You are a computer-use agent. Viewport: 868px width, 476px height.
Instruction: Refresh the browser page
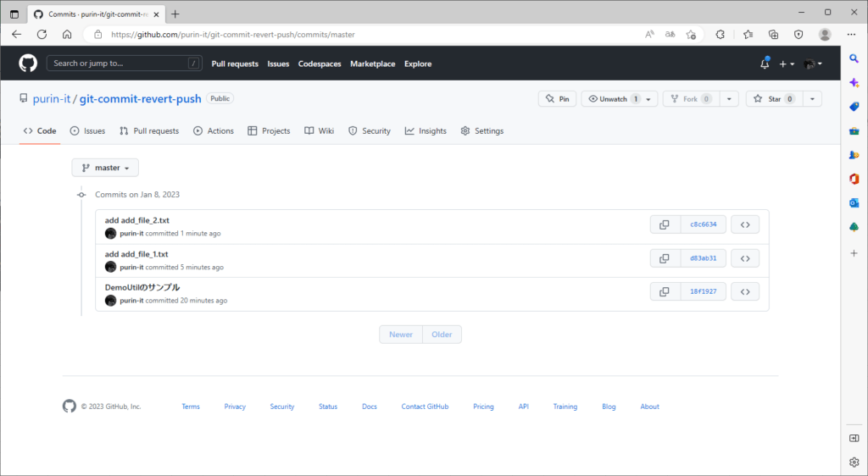click(x=42, y=35)
